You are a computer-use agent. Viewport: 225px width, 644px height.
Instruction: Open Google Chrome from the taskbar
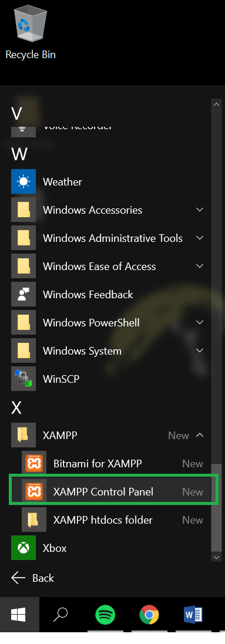pos(149,615)
